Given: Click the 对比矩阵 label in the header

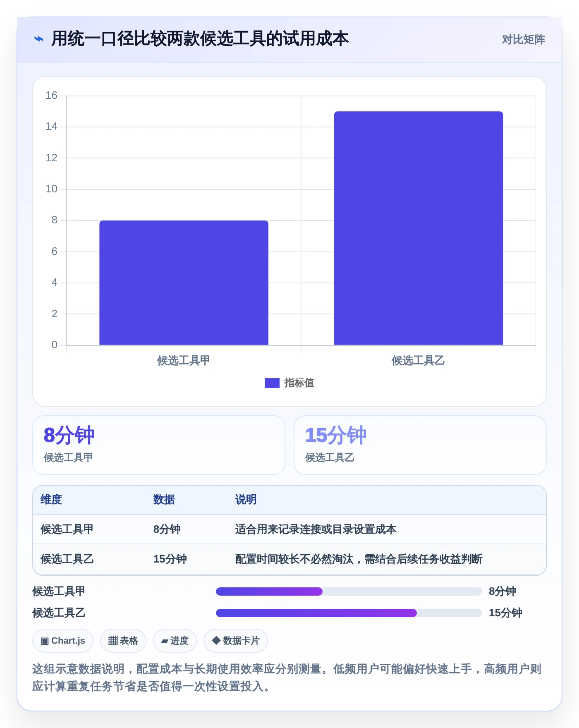Looking at the screenshot, I should point(523,39).
